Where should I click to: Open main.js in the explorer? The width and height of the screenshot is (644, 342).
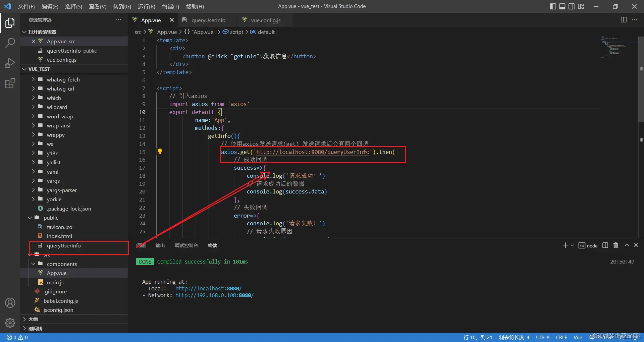(x=55, y=282)
